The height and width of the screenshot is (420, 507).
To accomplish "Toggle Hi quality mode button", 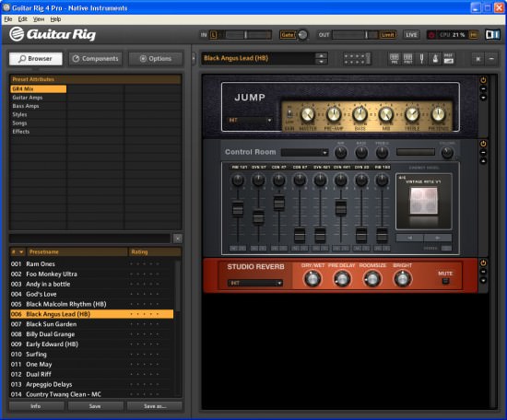I will [473, 35].
